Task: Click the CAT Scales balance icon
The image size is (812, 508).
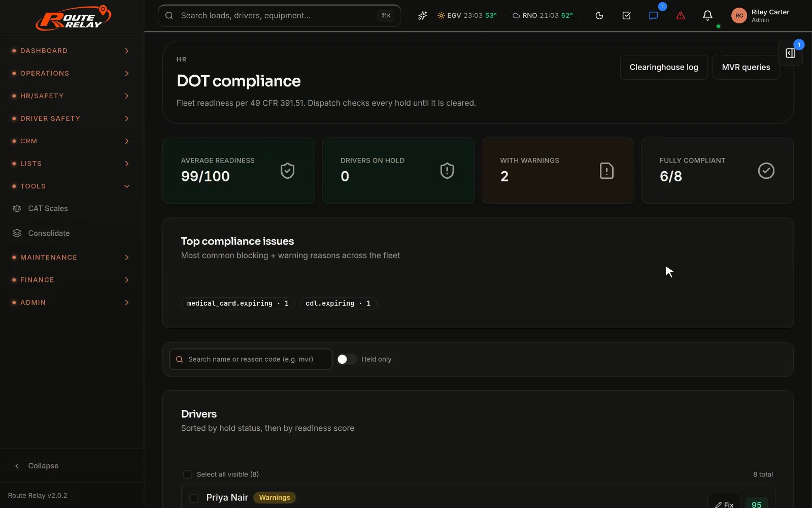Action: click(17, 208)
